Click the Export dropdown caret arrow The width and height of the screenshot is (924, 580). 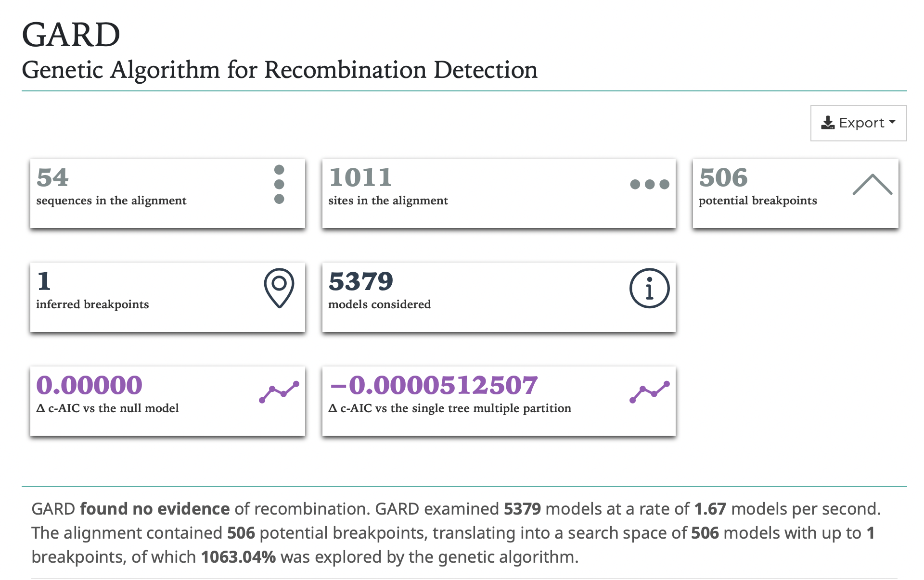pos(892,122)
